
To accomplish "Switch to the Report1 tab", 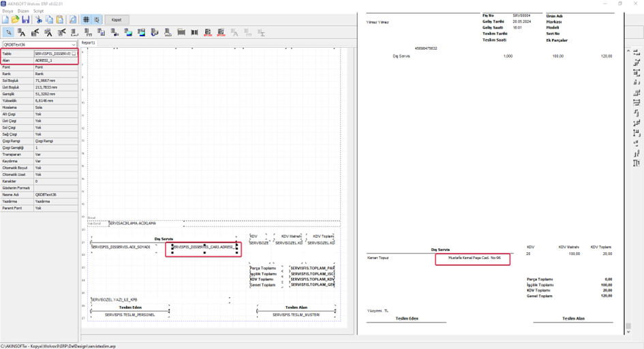I will coord(88,43).
